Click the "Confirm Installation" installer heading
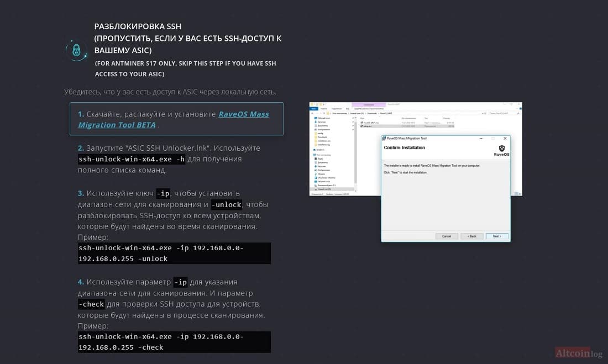The height and width of the screenshot is (364, 608). coord(405,147)
